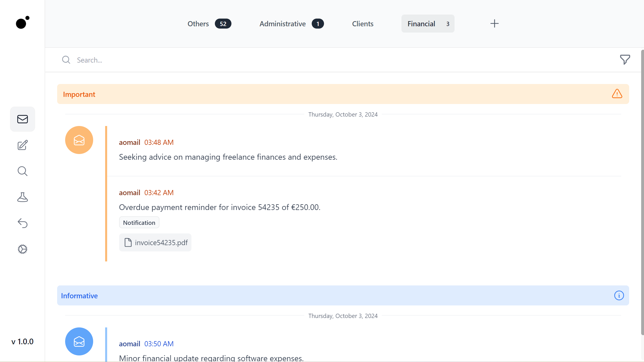644x362 pixels.
Task: Select the undo/back arrow icon
Action: click(23, 223)
